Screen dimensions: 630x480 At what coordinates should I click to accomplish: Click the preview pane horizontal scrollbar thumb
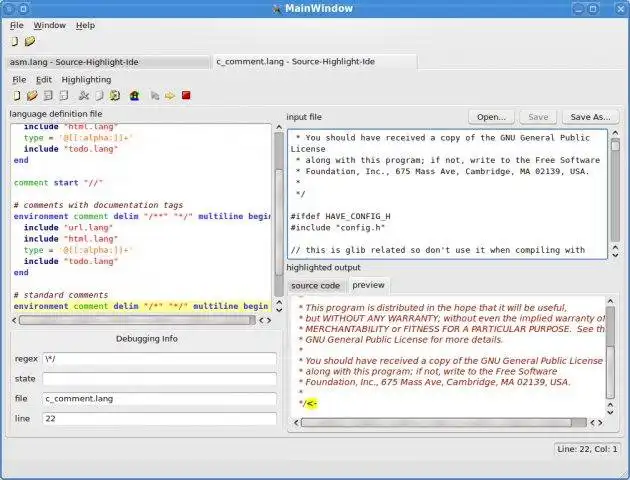tap(436, 423)
